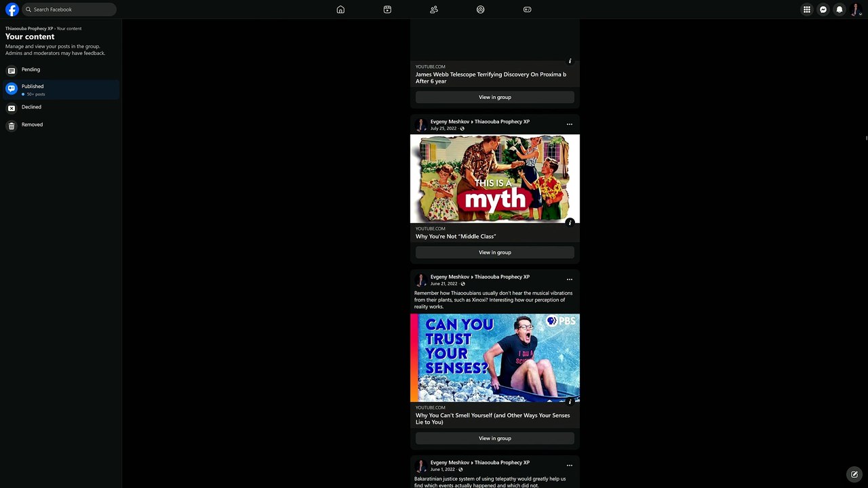Open options menu for the June 1, 2022 post
Screen dimensions: 868x488
tap(569, 465)
